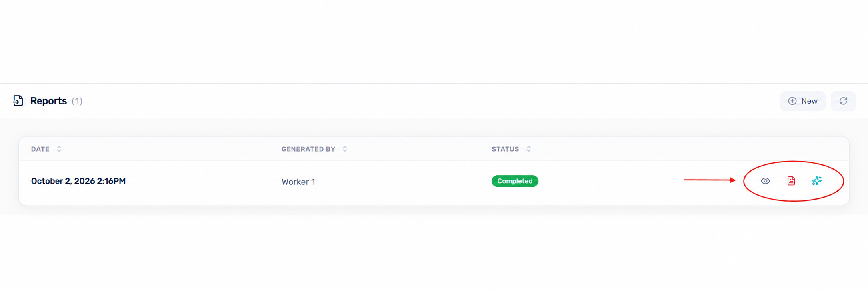Click the report count (1) label

77,101
